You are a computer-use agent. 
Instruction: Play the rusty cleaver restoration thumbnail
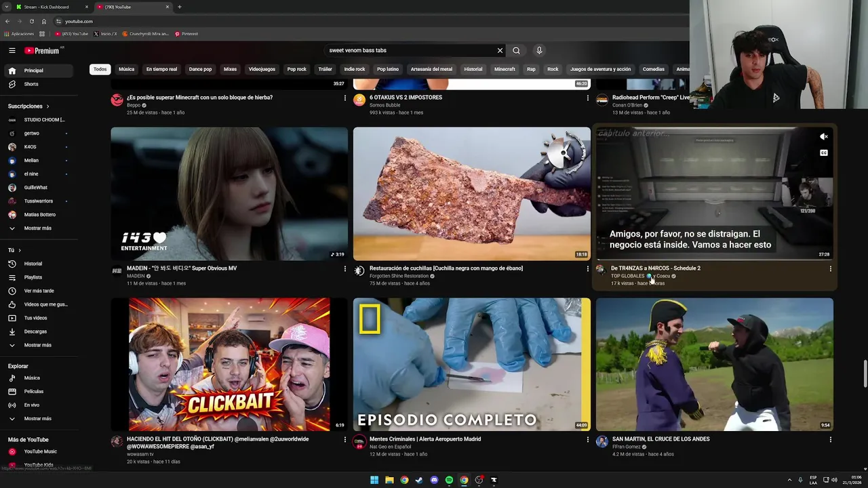[x=472, y=194]
